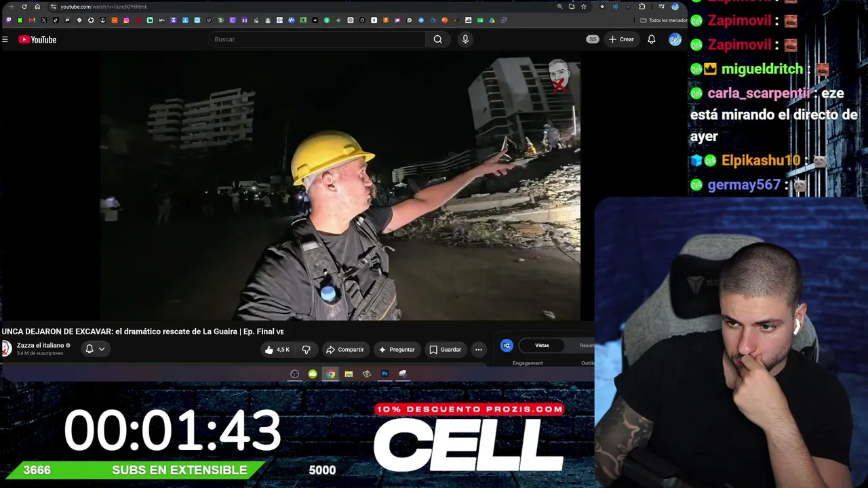The width and height of the screenshot is (868, 488).
Task: Open the Chrome media control icon
Action: click(x=661, y=7)
